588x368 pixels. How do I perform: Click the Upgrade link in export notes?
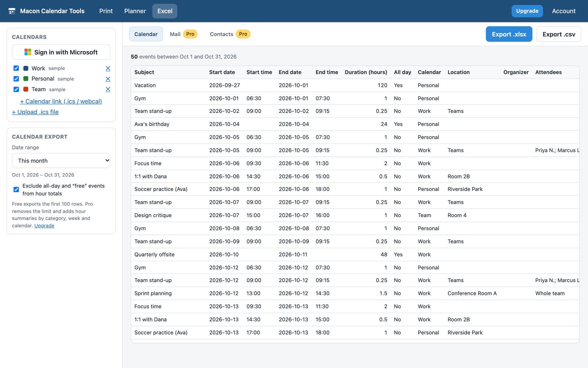44,226
